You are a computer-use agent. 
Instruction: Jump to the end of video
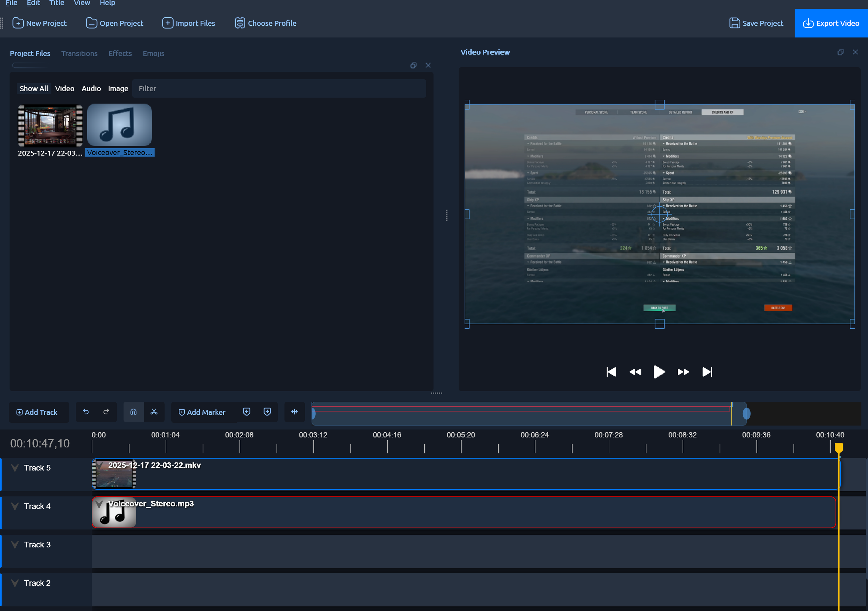pos(707,372)
